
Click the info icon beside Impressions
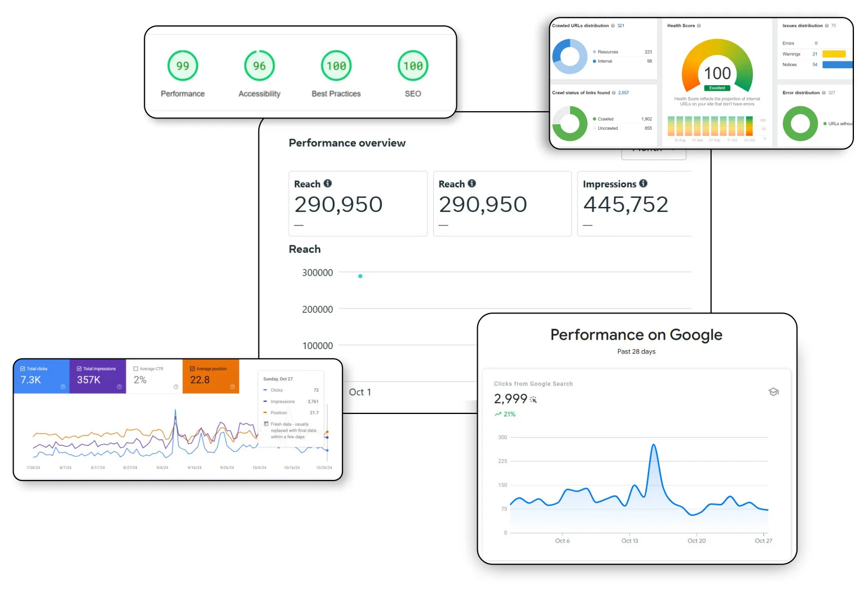[644, 184]
